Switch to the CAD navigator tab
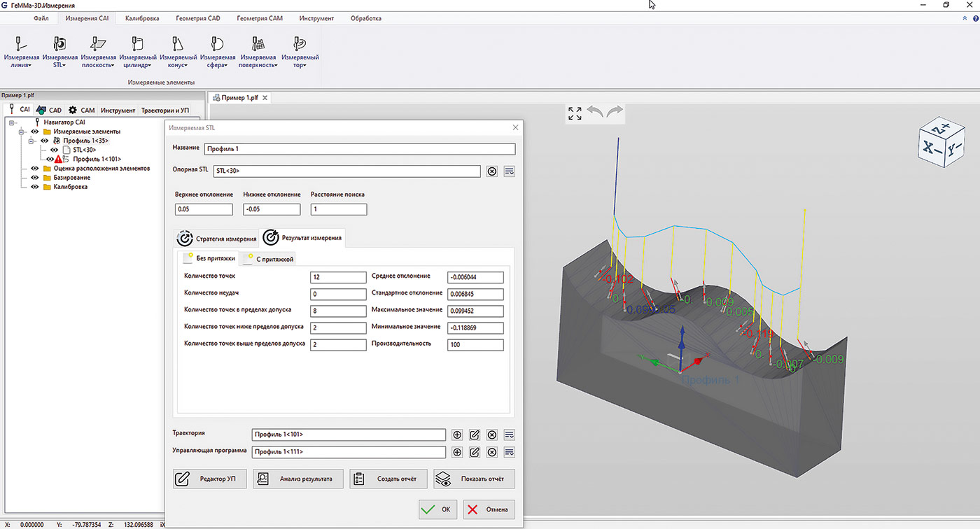 pos(49,110)
